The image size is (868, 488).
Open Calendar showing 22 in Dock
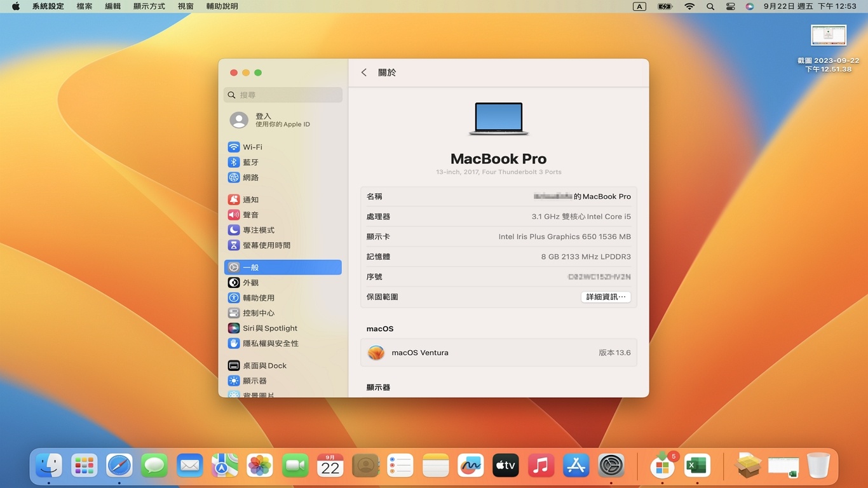[x=330, y=466]
